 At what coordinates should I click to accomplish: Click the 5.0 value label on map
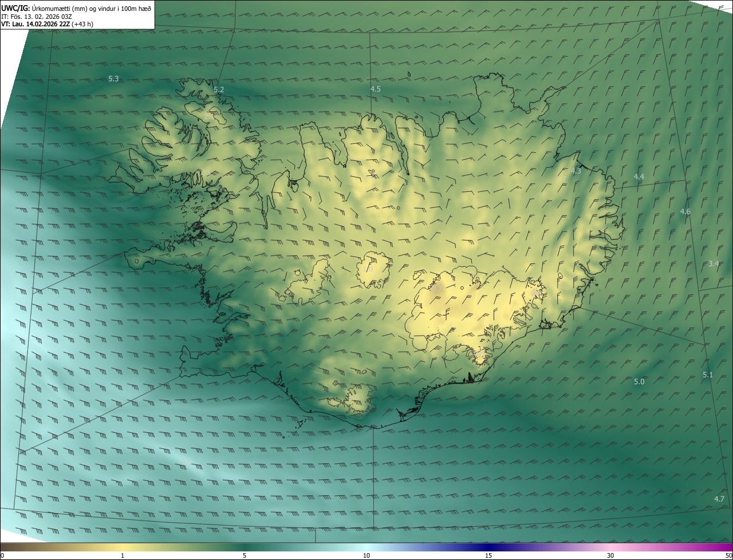pyautogui.click(x=639, y=381)
